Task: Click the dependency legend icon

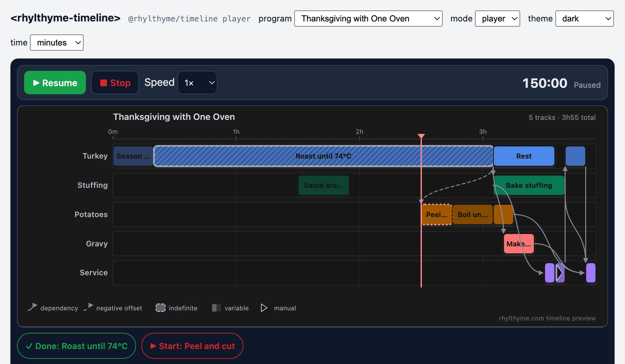Action: pyautogui.click(x=32, y=307)
